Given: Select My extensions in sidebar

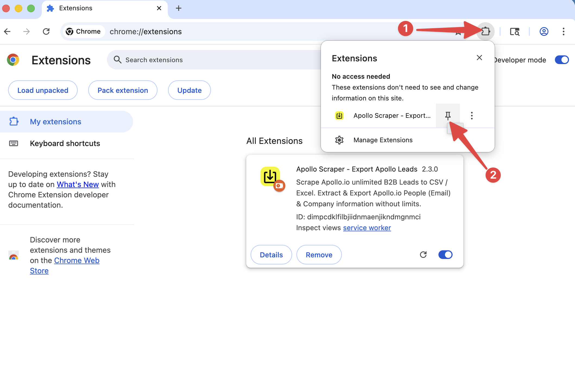Looking at the screenshot, I should click(67, 122).
